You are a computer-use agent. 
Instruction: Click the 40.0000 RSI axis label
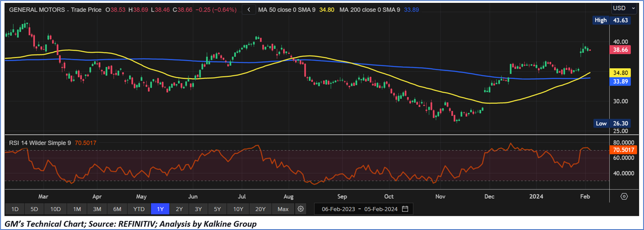coord(624,173)
